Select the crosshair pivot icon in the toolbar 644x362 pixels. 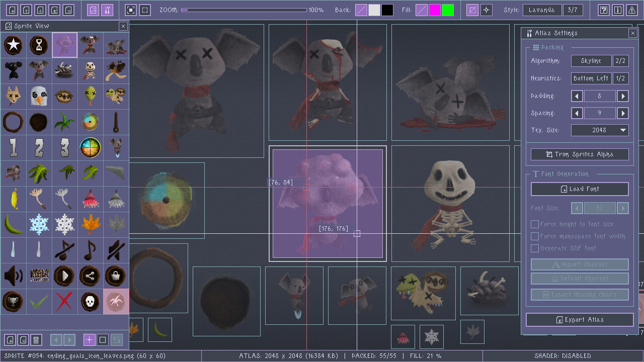coord(486,10)
